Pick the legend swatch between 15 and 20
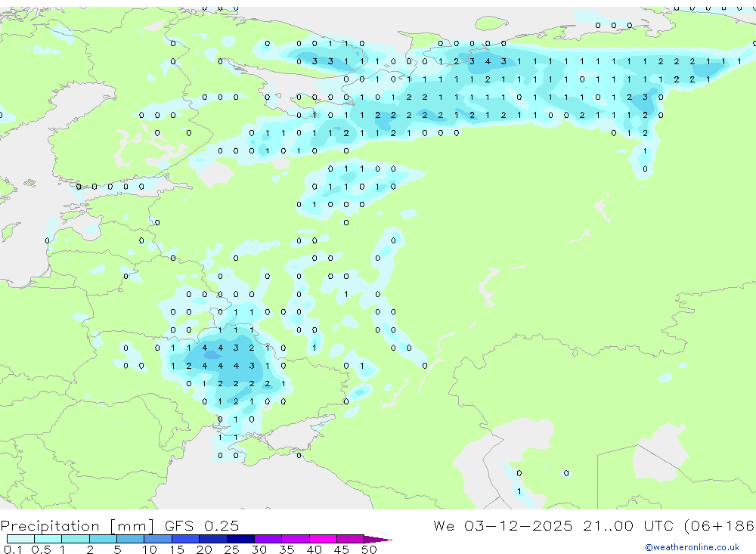 [x=186, y=539]
